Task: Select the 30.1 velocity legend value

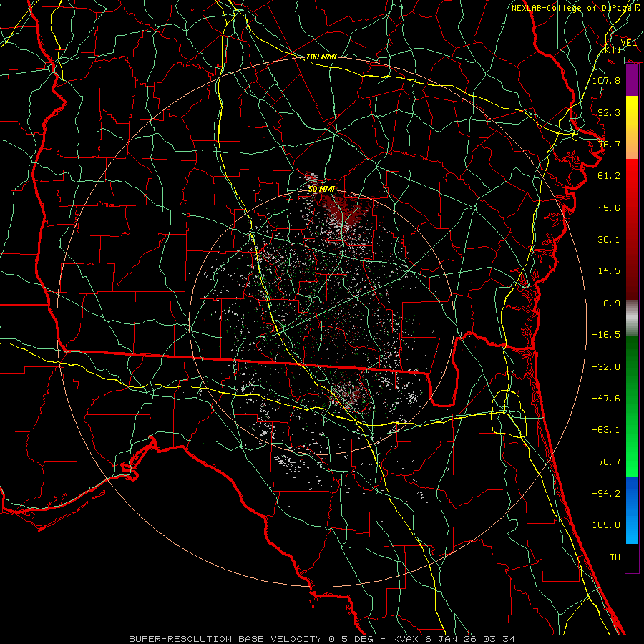Action: click(x=609, y=240)
